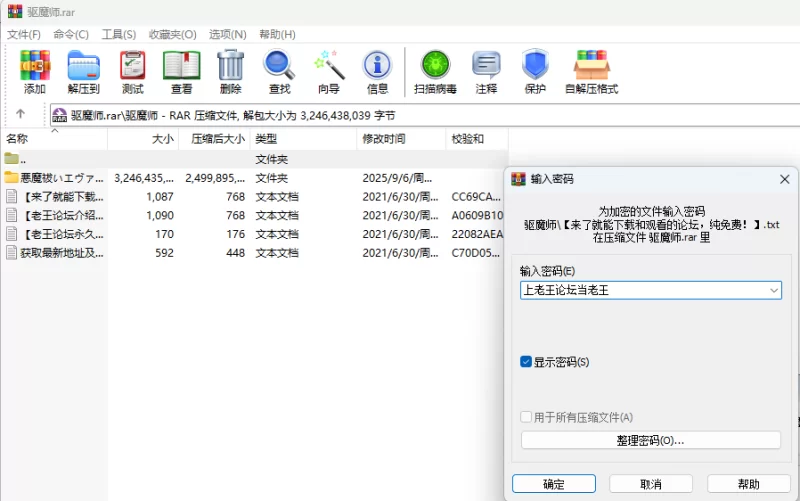Open the 收藏夹(O) menu
This screenshot has height=501, width=800.
[x=172, y=34]
